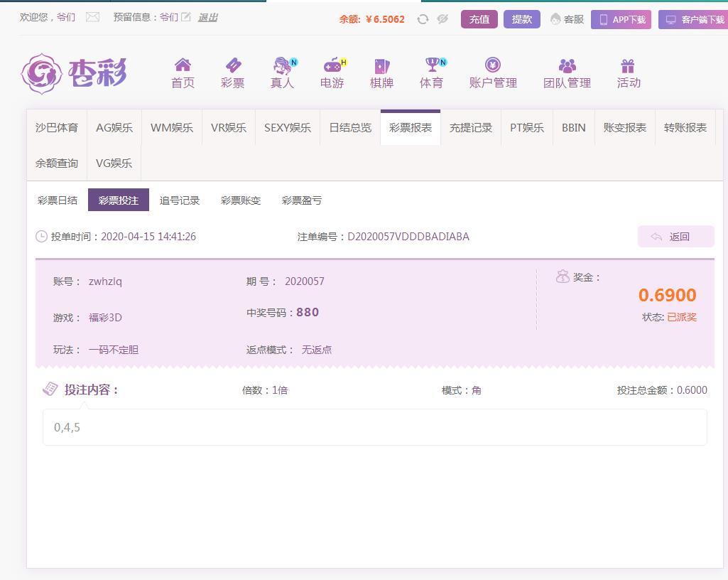Open the 彩票 lottery icon
This screenshot has width=728, height=580.
232,66
